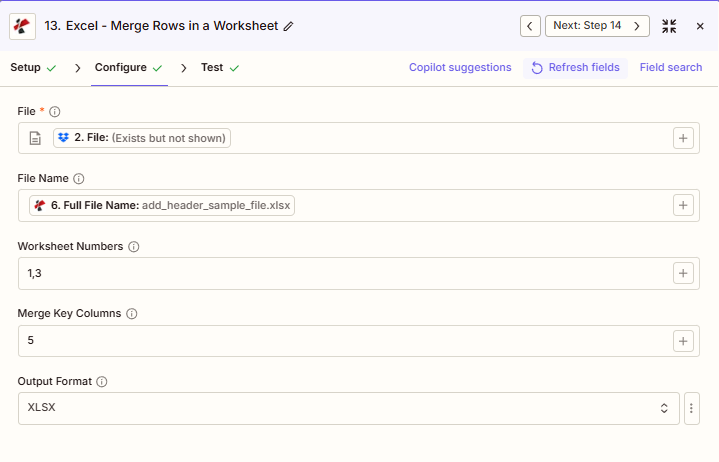The image size is (719, 462).
Task: Collapse the step panel with shrink icon
Action: pyautogui.click(x=669, y=26)
